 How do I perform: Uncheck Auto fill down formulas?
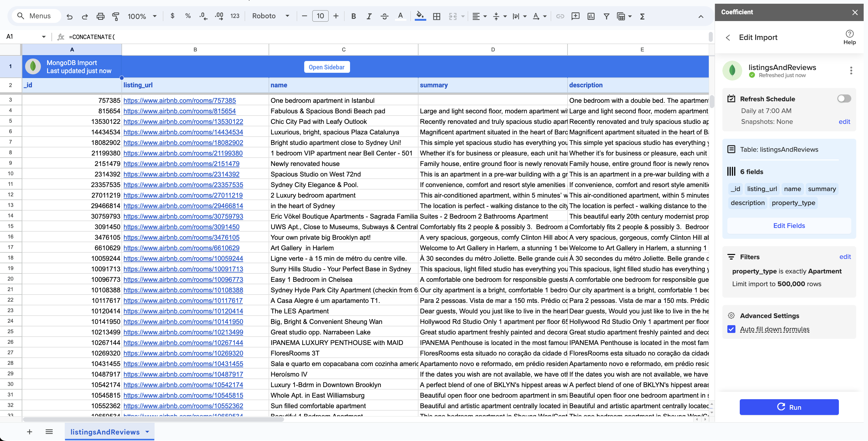point(731,329)
